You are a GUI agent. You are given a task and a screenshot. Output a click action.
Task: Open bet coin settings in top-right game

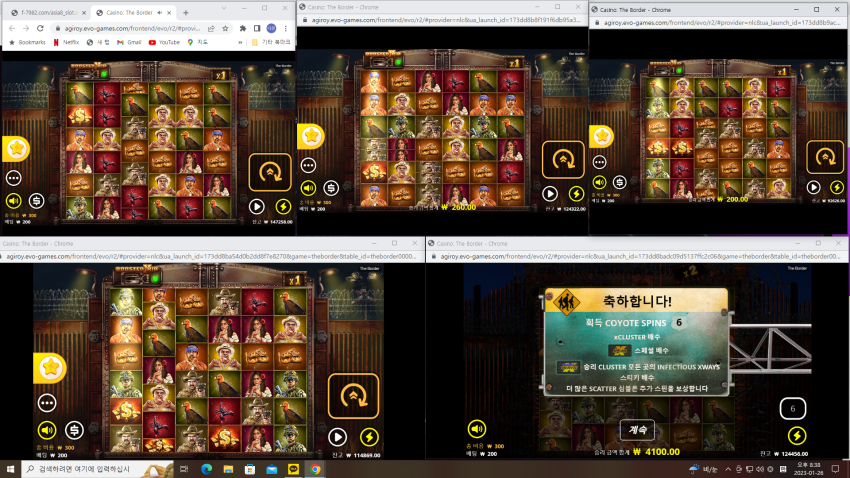click(x=620, y=182)
